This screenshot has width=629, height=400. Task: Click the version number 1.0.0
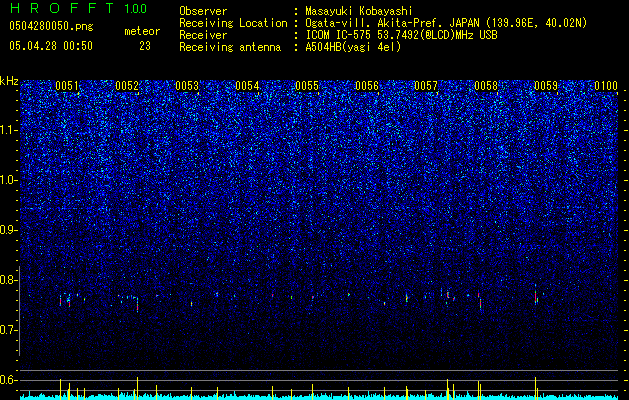click(136, 8)
